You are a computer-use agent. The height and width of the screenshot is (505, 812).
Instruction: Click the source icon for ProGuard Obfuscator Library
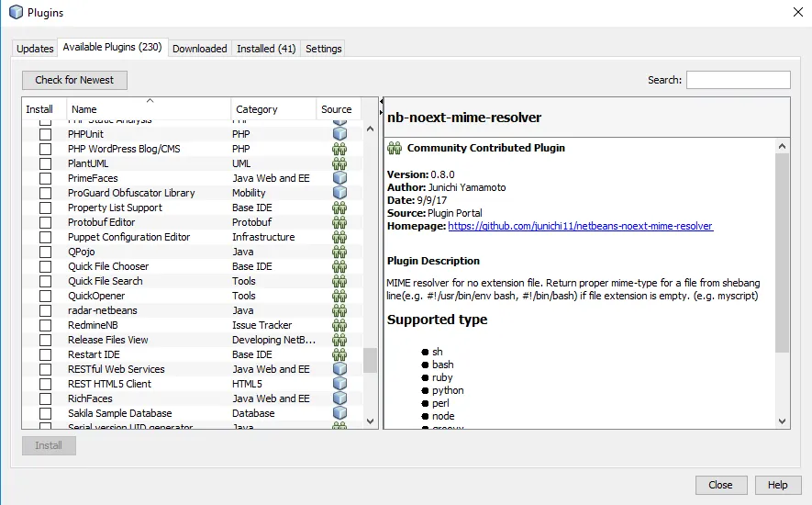339,193
